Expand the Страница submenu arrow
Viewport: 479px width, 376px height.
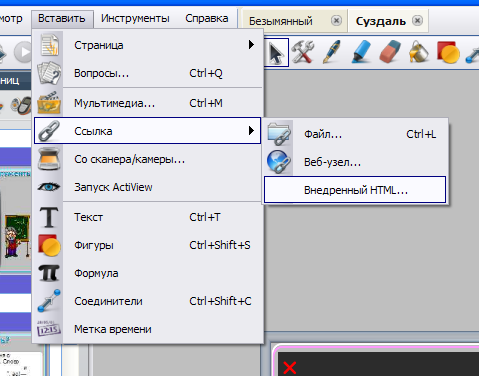click(251, 45)
